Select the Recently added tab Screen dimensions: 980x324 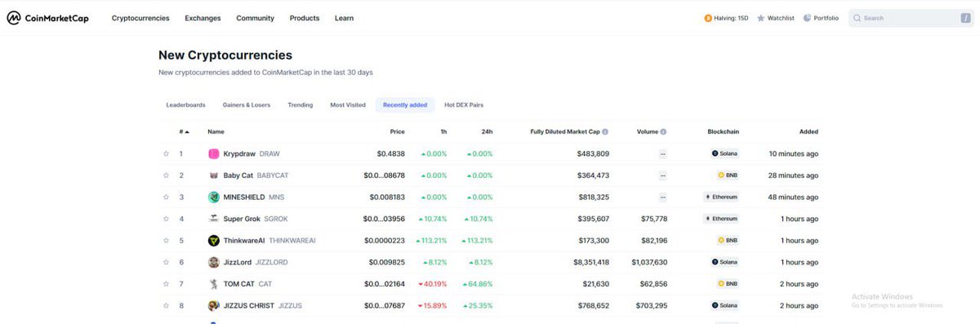tap(405, 104)
